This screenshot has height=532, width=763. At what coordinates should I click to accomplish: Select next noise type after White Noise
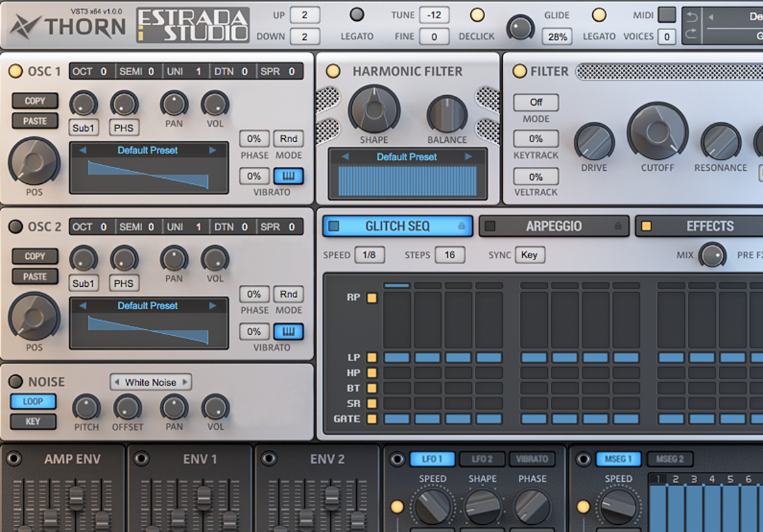[185, 382]
